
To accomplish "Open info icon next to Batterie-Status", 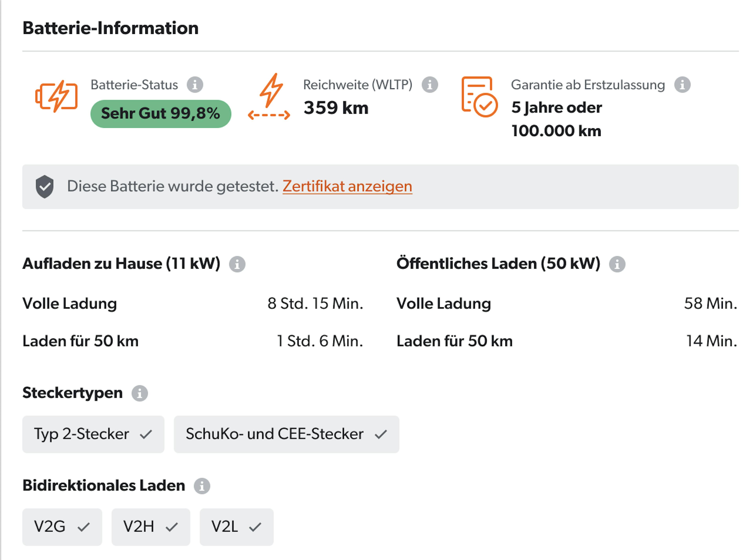I will (195, 85).
